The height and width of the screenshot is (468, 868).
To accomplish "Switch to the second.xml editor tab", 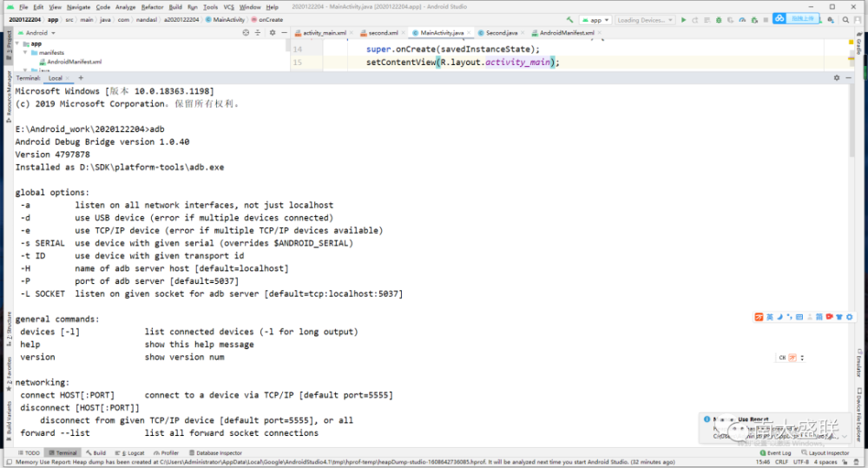I will pos(383,33).
